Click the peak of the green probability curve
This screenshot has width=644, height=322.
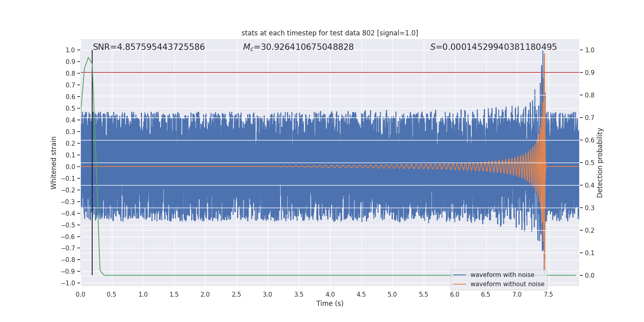pos(88,58)
